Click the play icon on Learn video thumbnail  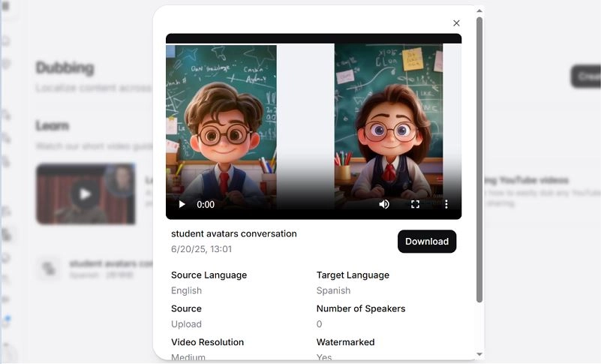(85, 194)
